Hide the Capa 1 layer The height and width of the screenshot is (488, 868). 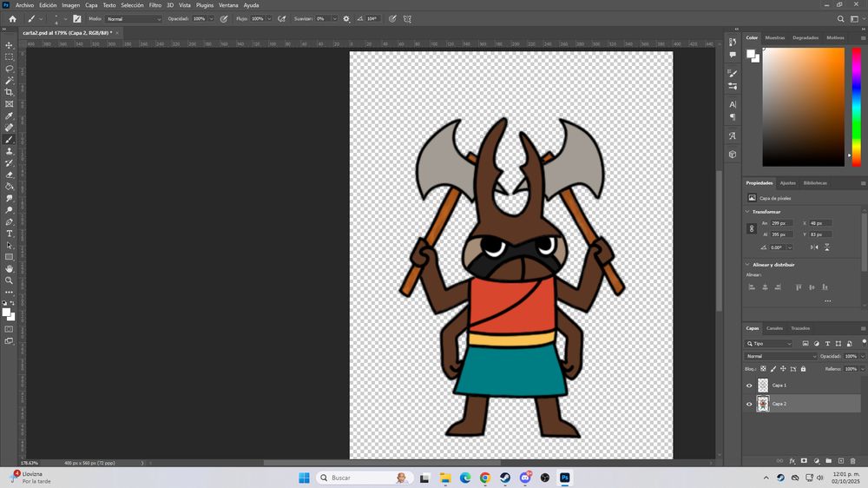coord(749,386)
